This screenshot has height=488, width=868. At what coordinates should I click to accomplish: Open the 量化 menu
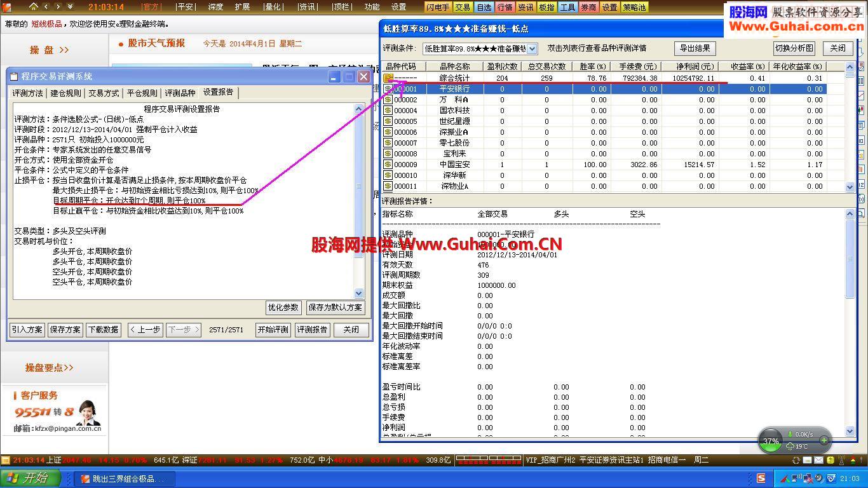pos(273,7)
